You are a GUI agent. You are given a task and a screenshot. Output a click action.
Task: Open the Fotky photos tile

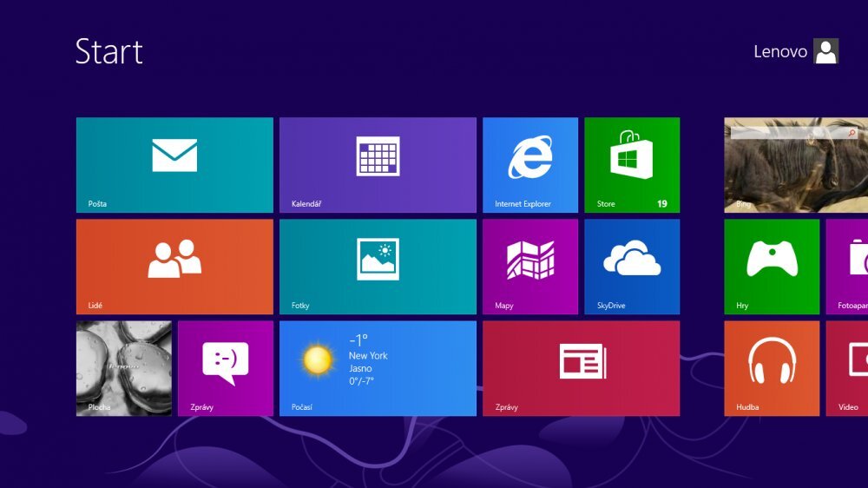378,267
